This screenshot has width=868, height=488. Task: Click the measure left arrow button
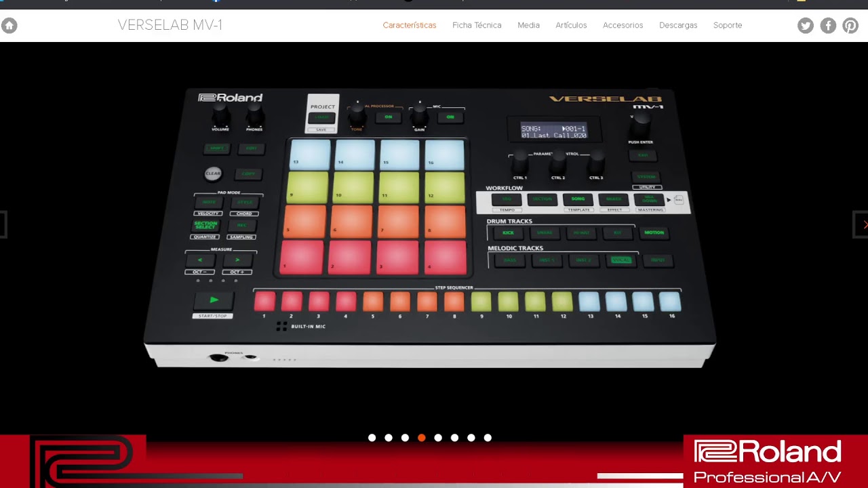(x=199, y=260)
